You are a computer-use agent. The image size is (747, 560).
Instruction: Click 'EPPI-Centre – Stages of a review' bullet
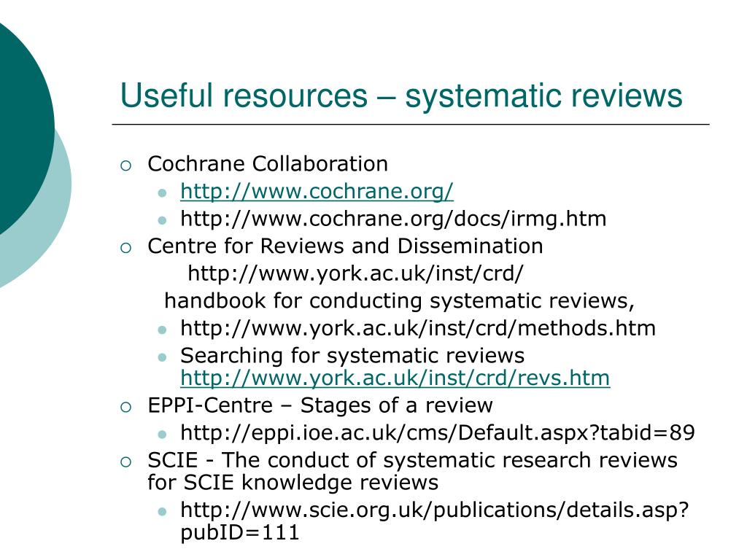320,405
